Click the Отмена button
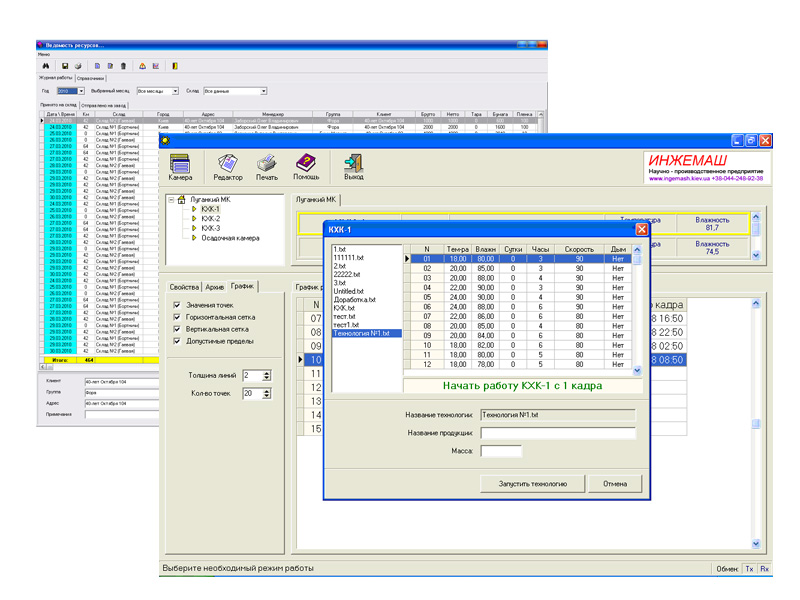Screen dimensions: 800x600 coord(615,483)
